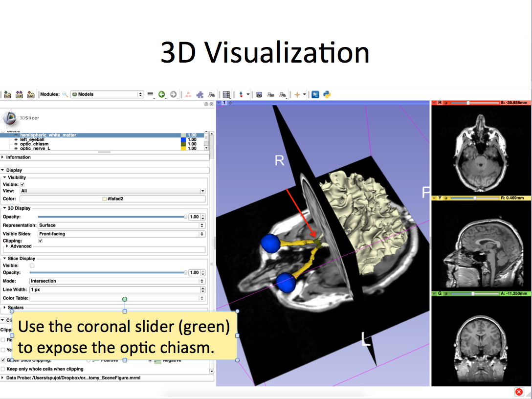Click the DCM DICOM import icon
Viewport: 532px width, 399px height.
coord(19,95)
